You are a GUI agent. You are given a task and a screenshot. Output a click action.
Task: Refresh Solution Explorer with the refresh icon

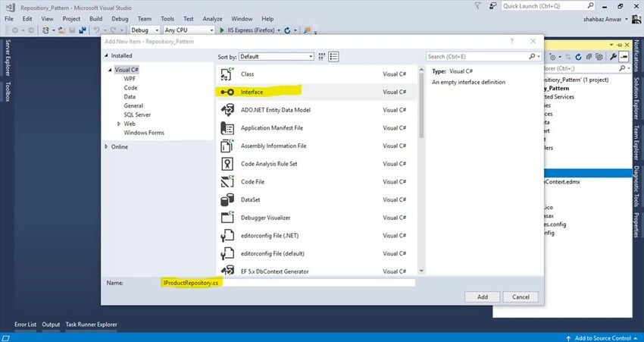point(578,57)
